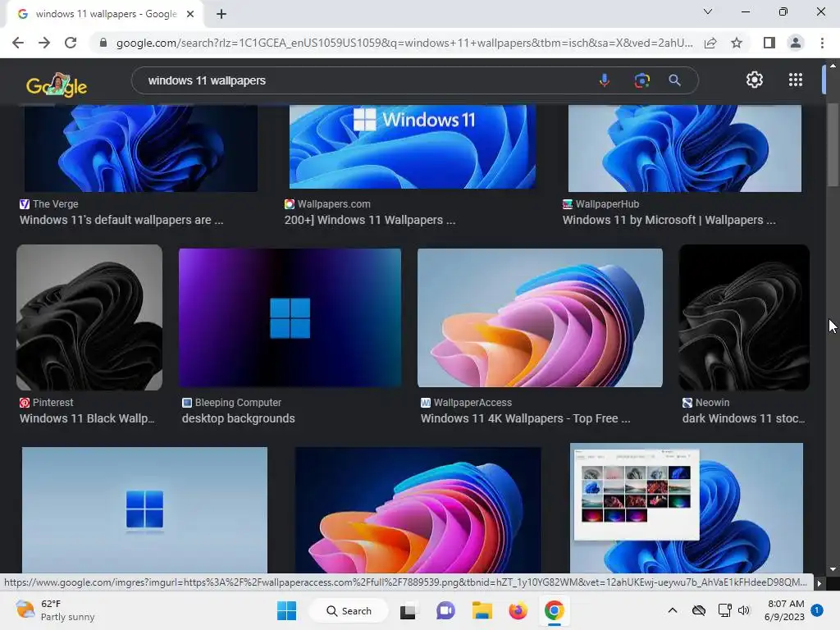Open link Windows 11 Black Wallp
Viewport: 840px width, 630px height.
pos(87,418)
